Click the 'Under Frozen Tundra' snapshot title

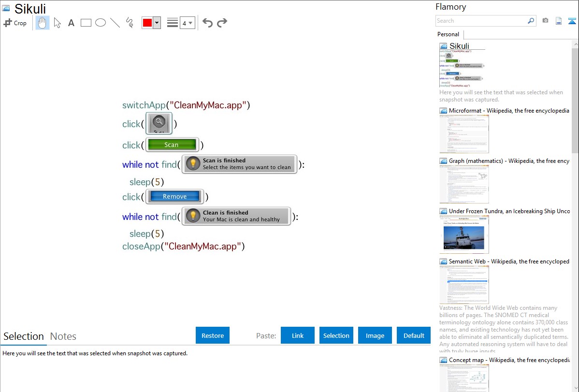[x=509, y=211]
